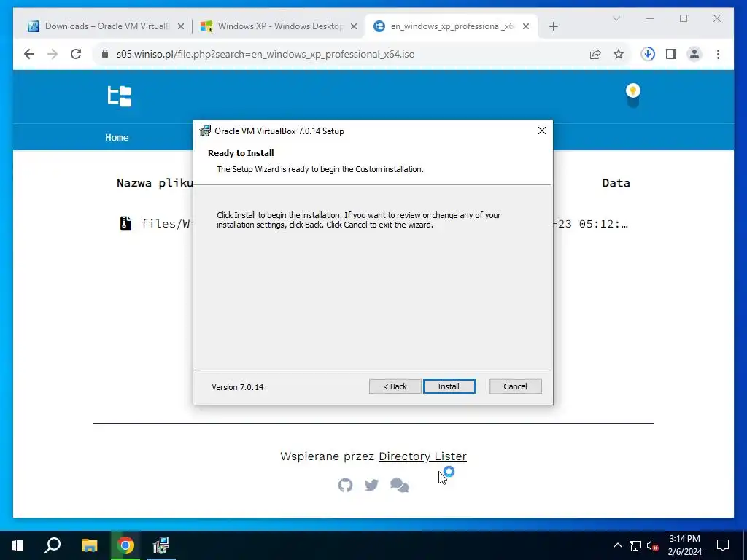Share this page icon
Screen dimensions: 747x560
[x=595, y=54]
